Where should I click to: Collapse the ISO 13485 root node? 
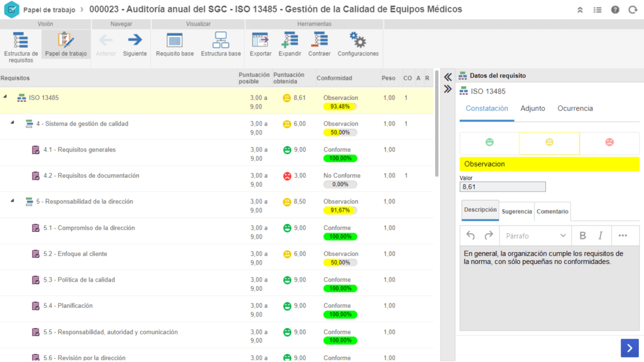6,97
